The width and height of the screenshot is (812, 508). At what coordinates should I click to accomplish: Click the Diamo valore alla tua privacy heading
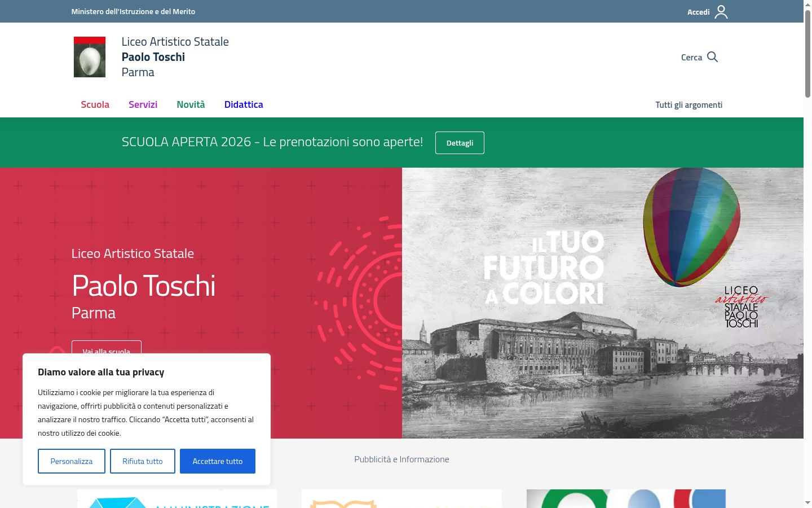(x=101, y=372)
